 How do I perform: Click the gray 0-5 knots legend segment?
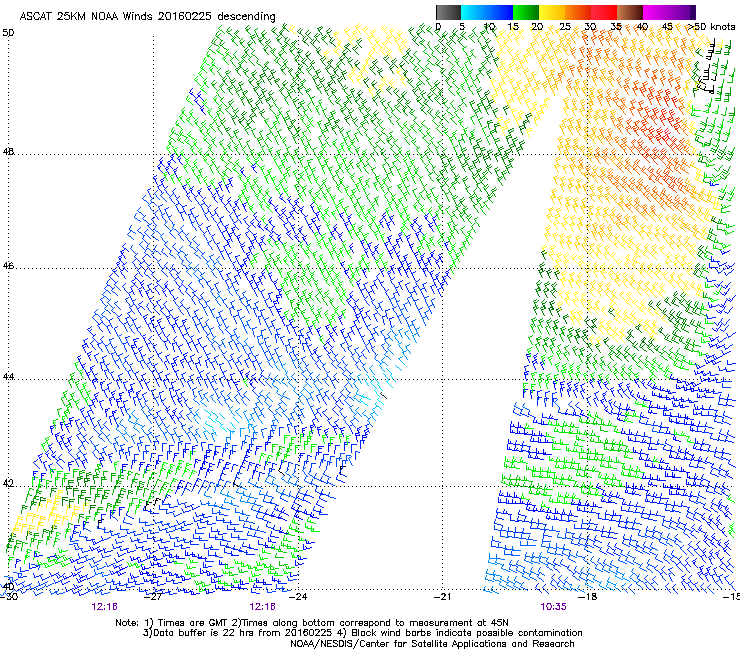tap(448, 12)
